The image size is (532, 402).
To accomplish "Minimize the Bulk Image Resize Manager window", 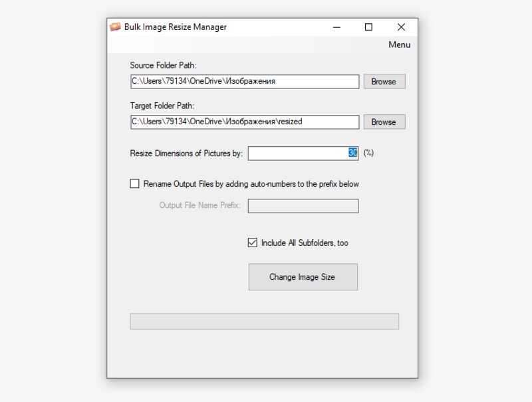I will click(x=336, y=27).
